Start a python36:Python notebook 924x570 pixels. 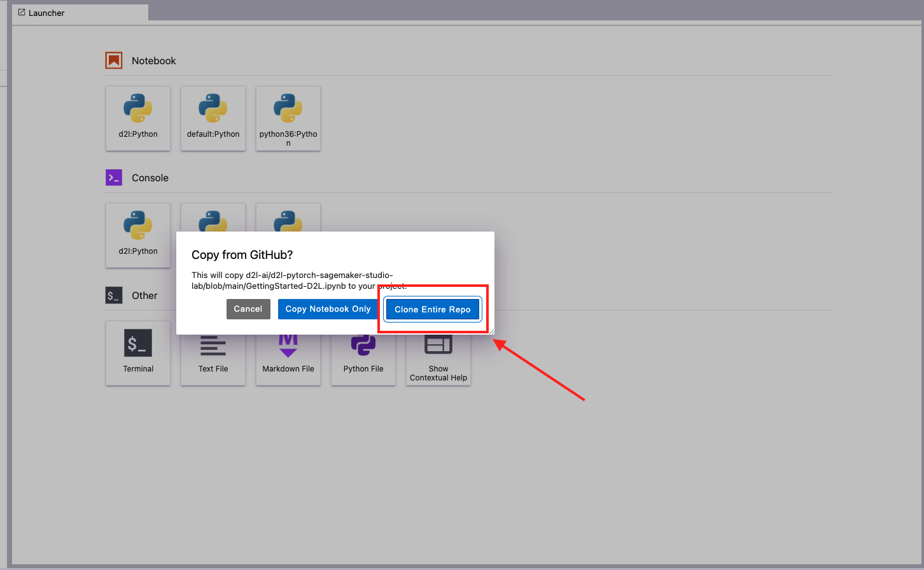click(288, 118)
